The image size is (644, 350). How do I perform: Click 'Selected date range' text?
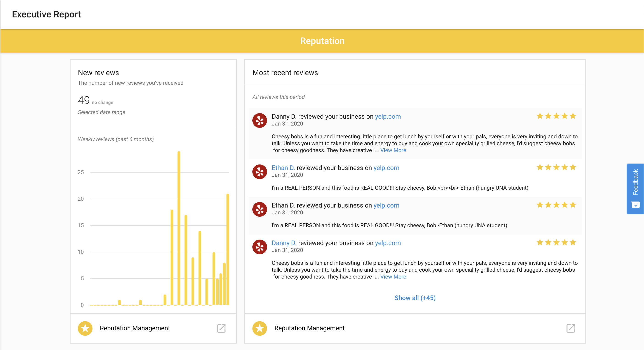(x=101, y=112)
